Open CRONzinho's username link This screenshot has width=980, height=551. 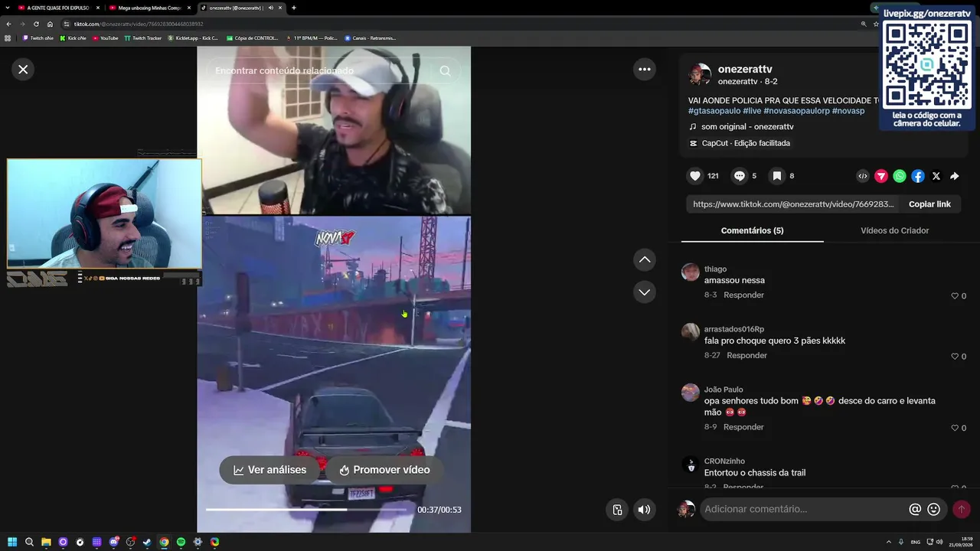[724, 461]
